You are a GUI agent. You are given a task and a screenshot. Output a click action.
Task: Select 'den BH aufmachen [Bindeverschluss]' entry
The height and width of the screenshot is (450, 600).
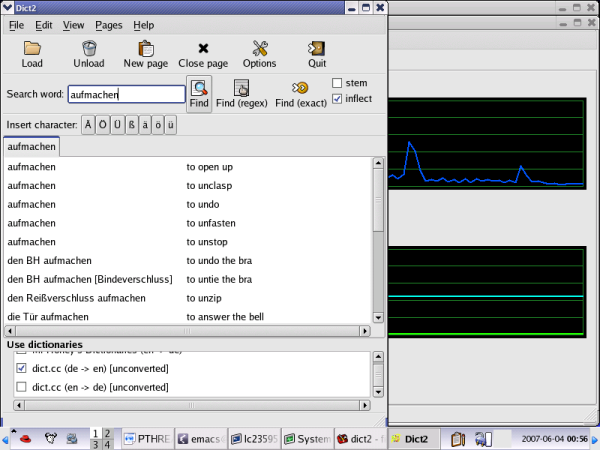[x=90, y=279]
